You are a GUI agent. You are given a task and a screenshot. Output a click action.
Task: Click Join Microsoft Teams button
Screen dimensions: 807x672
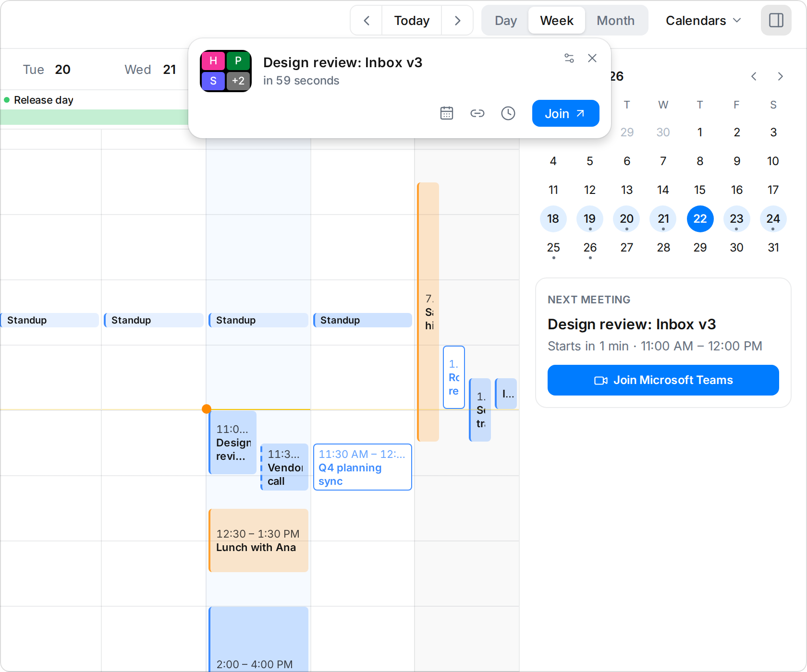(x=663, y=380)
